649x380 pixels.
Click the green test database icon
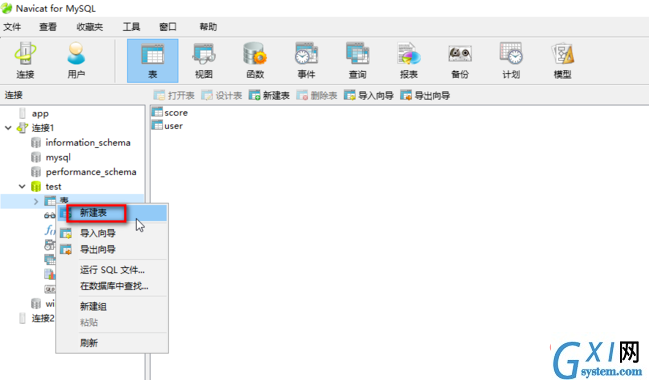pyautogui.click(x=36, y=187)
